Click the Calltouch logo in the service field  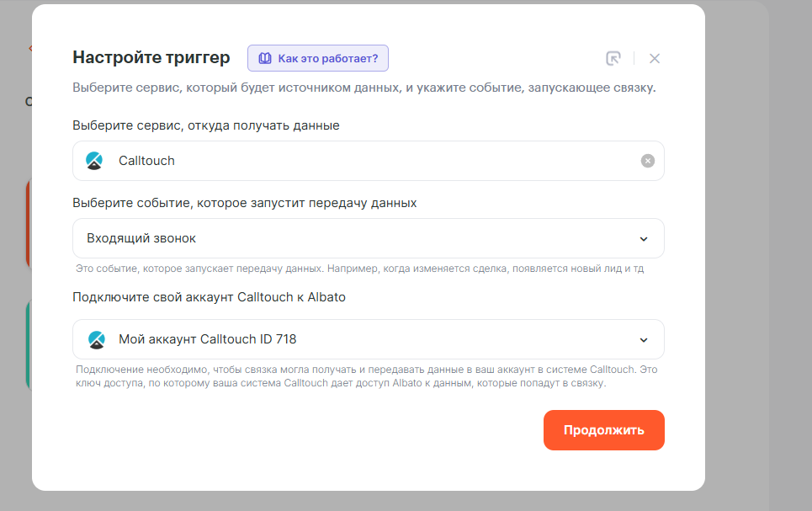point(95,161)
